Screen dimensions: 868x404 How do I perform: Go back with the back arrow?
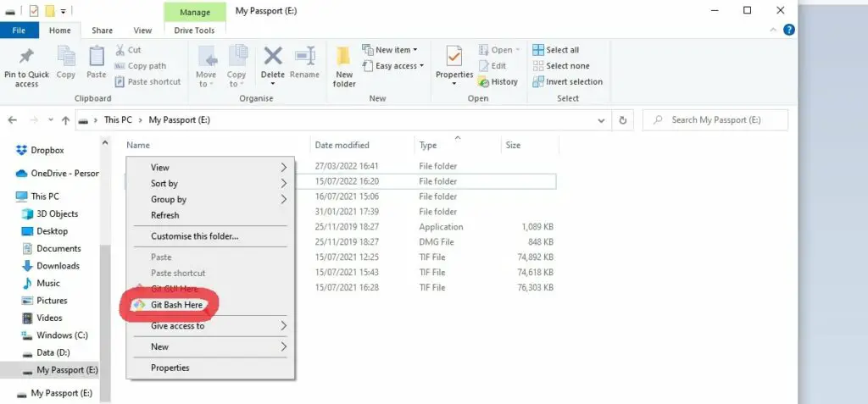tap(13, 120)
